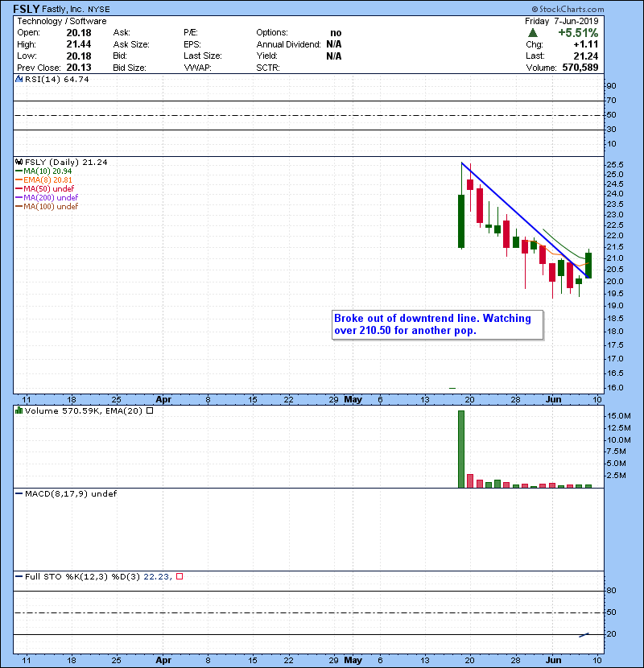
Task: Click the purple MA(200) legend line marker
Action: click(19, 198)
